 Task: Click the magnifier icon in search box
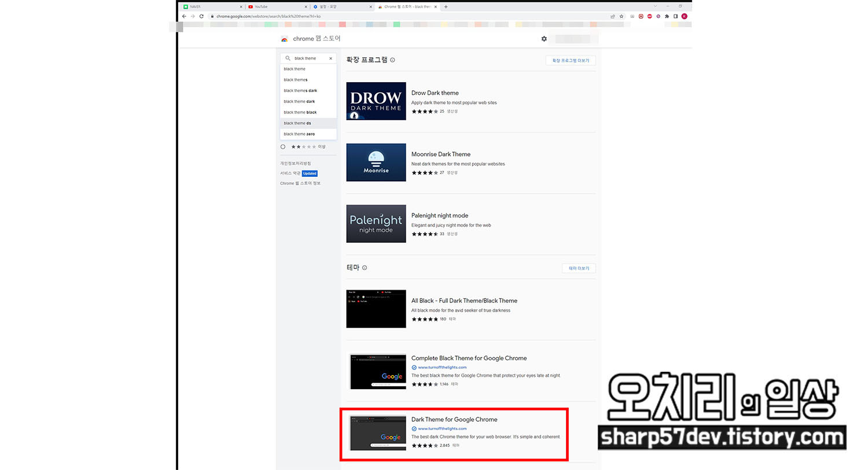pos(288,58)
